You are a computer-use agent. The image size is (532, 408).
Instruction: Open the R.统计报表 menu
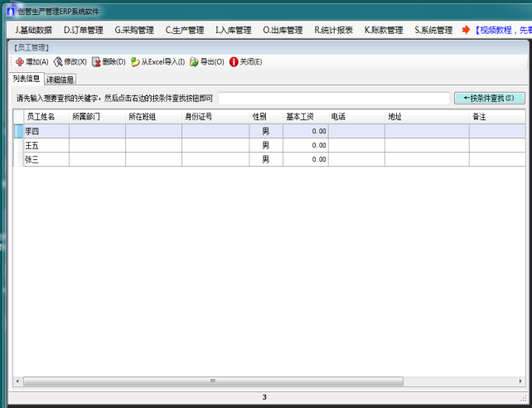[x=333, y=31]
